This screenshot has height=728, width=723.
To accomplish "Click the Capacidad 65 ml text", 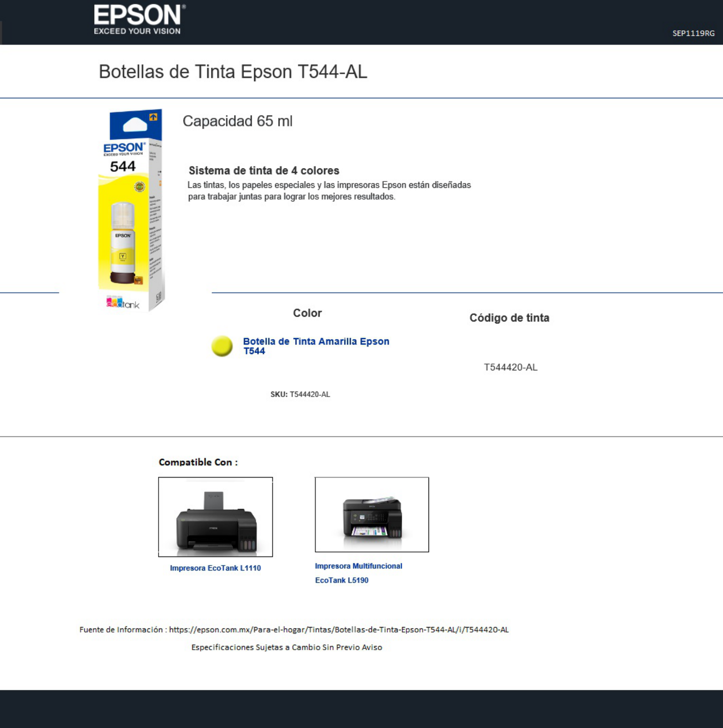I will (237, 121).
